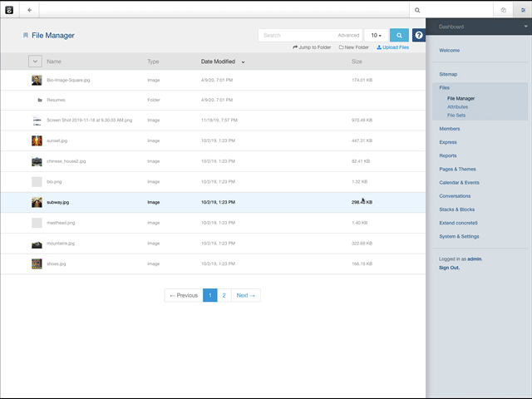Screen dimensions: 532x399
Task: Select the file name shoes.jpg
Action: tap(57, 264)
